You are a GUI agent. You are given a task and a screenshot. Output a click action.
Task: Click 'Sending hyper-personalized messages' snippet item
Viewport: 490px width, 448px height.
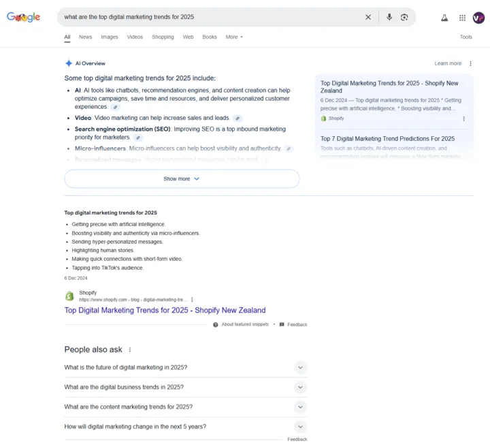[117, 242]
